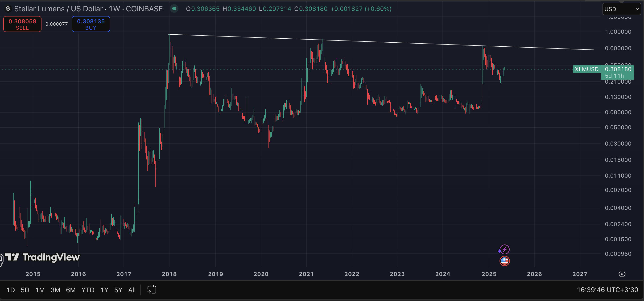Open timezone menu at 16:39:46 UTC+3:30
644x301 pixels.
[x=607, y=290]
